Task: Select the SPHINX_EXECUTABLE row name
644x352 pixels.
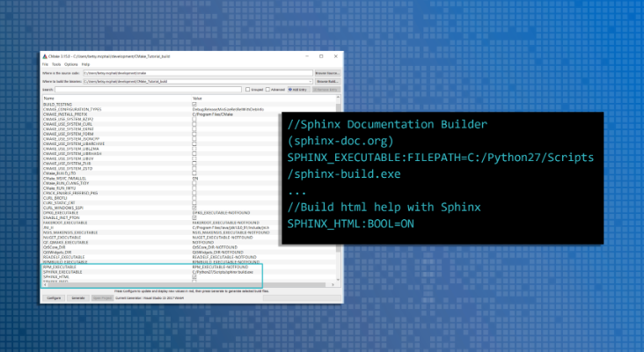Action: pos(62,272)
